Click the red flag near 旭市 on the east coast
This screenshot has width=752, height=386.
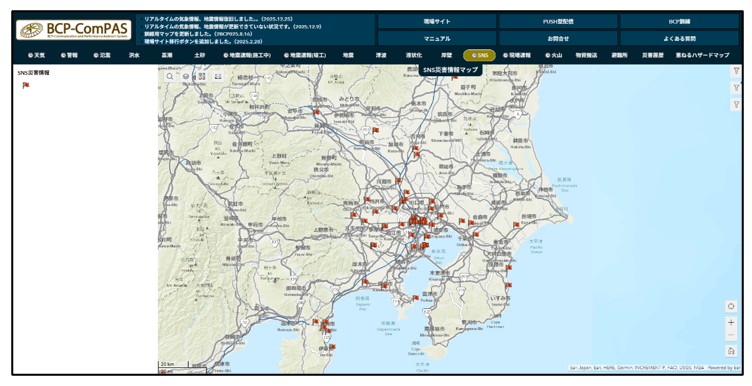[x=516, y=224]
